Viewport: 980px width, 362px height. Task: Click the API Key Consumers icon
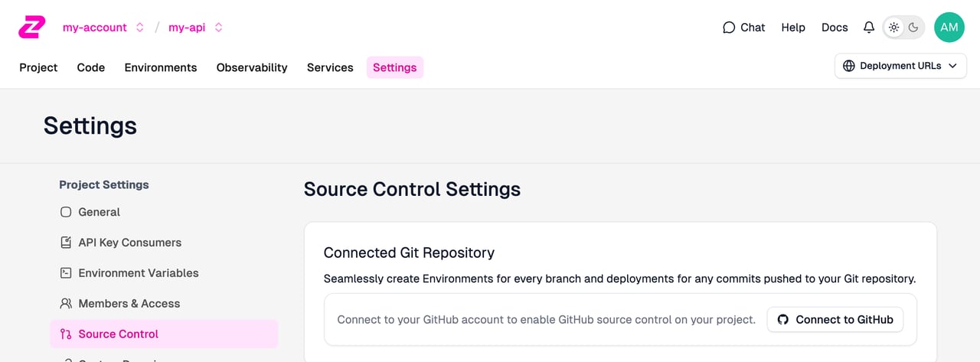pos(66,243)
